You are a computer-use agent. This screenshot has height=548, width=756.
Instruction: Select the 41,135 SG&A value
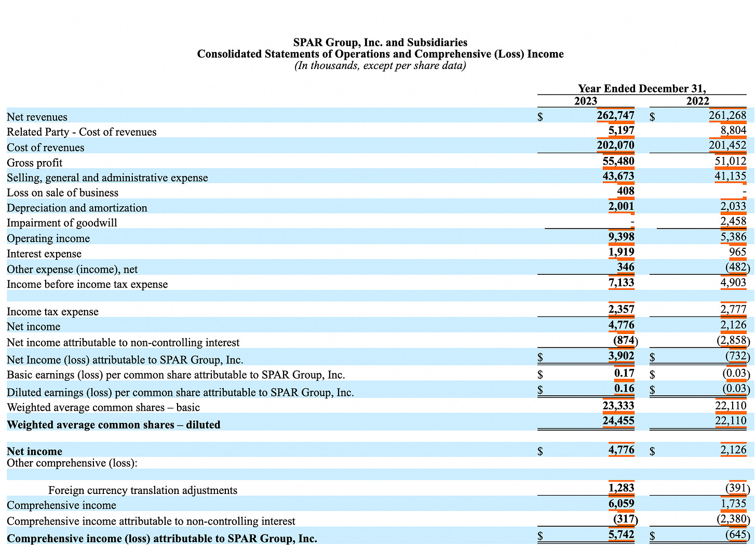coord(731,176)
